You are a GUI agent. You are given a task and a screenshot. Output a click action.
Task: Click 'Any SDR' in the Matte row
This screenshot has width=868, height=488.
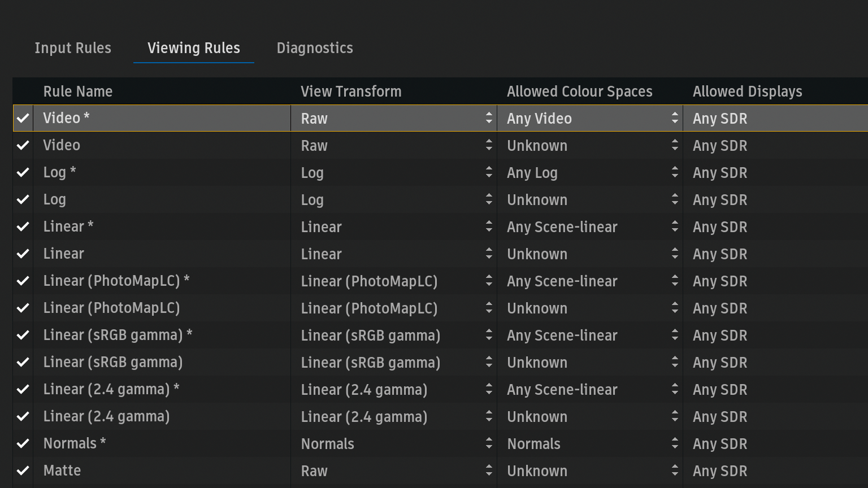click(x=720, y=471)
